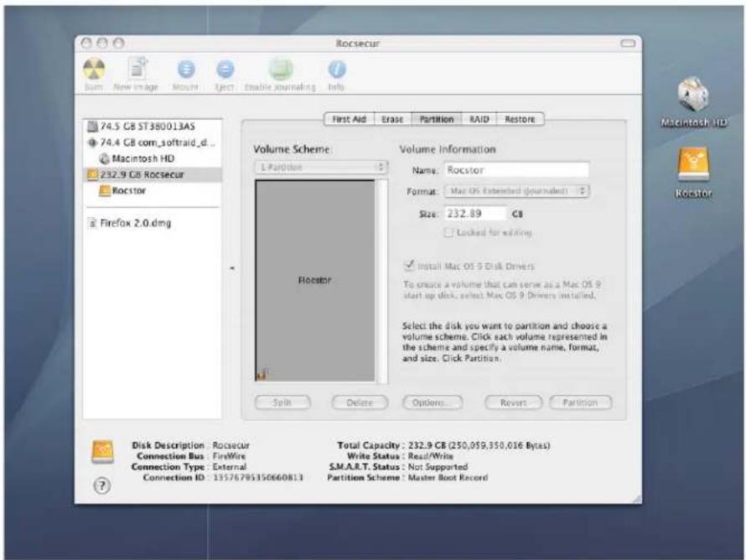746x560 pixels.
Task: Open the Volume Scheme dropdown
Action: click(x=321, y=168)
